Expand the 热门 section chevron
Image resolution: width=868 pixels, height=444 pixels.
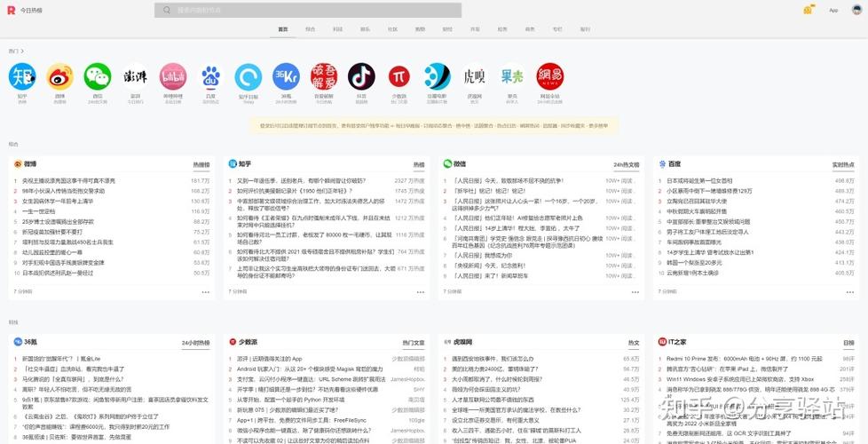22,51
